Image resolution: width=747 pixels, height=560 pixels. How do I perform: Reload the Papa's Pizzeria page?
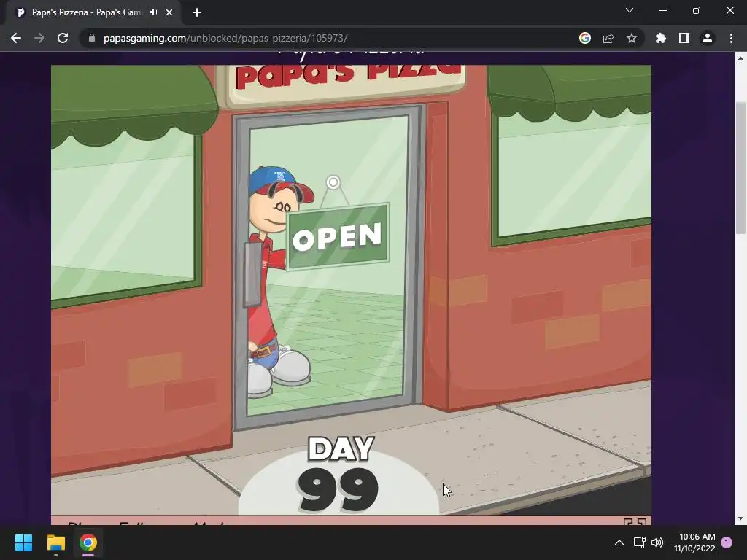click(63, 38)
